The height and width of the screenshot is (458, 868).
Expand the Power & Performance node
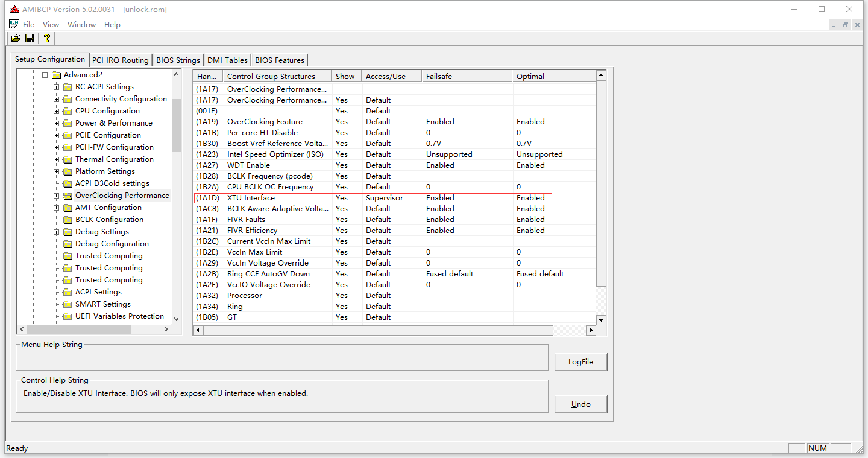(57, 123)
